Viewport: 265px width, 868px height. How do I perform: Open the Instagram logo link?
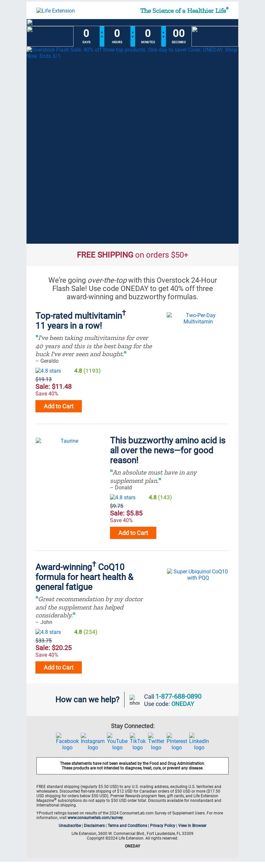(x=92, y=741)
